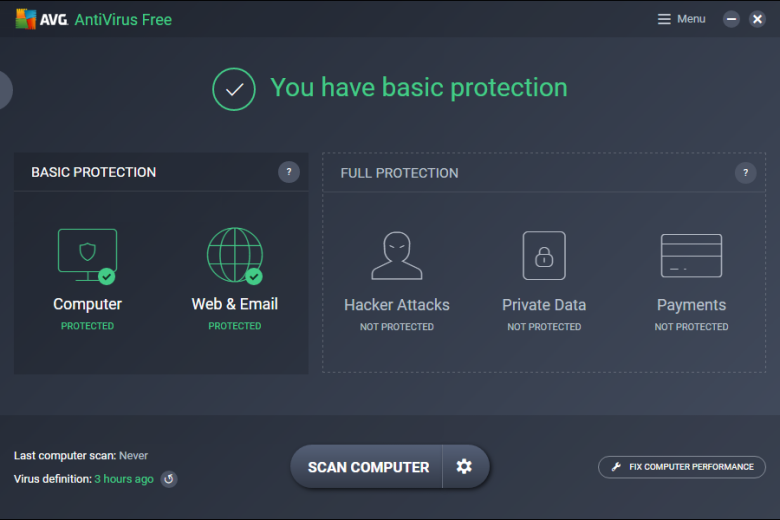Viewport: 780px width, 520px height.
Task: Click the green protection status checkmark circle
Action: point(234,89)
